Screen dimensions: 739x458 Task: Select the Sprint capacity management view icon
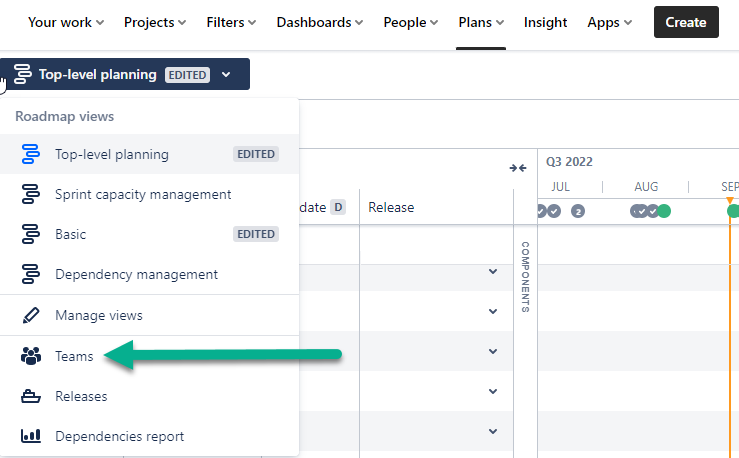click(30, 194)
